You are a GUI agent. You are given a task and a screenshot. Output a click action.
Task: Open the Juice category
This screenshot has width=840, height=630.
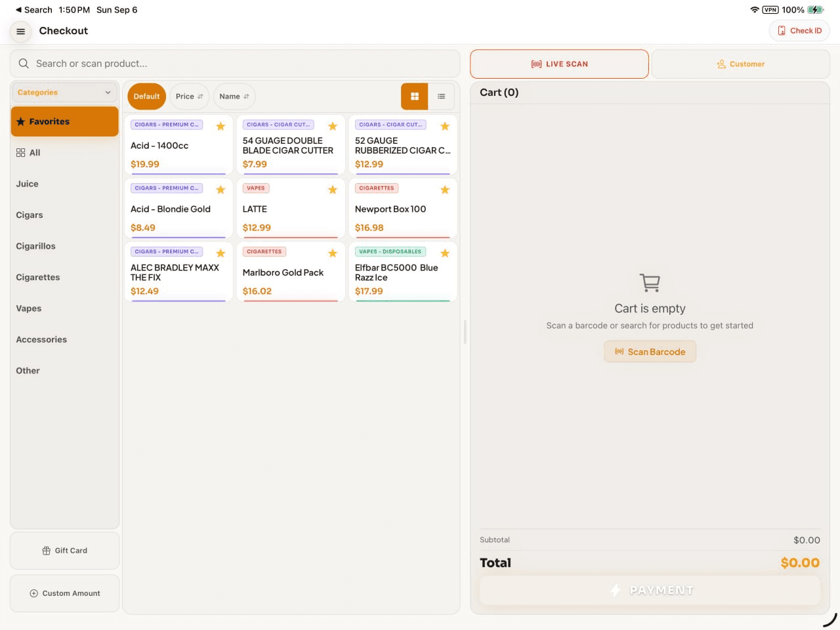click(x=64, y=184)
